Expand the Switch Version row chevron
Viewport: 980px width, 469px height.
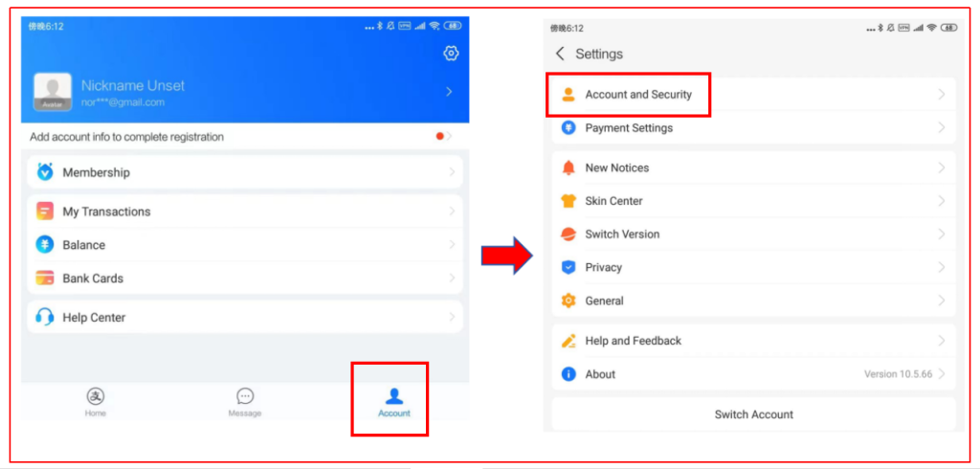(942, 234)
